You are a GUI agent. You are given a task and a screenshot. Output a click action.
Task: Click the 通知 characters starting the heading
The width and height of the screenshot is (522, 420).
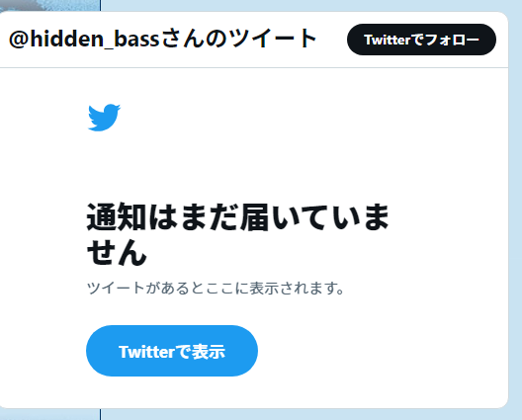tap(117, 217)
